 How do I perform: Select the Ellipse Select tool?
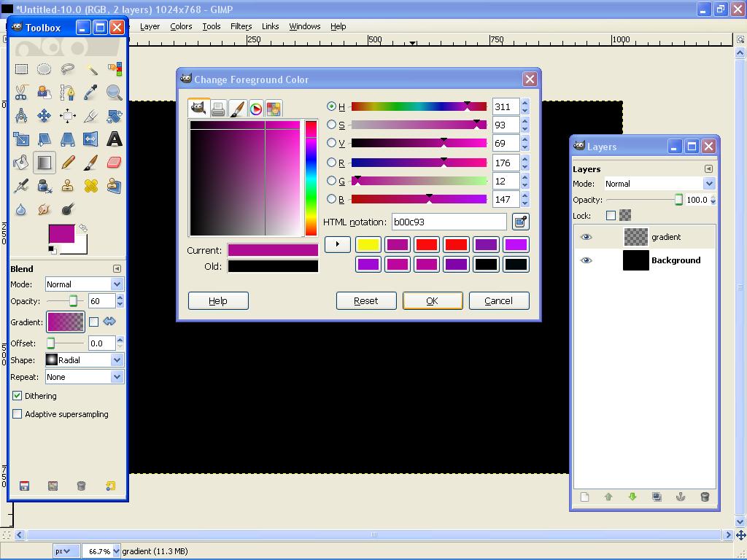[x=44, y=69]
